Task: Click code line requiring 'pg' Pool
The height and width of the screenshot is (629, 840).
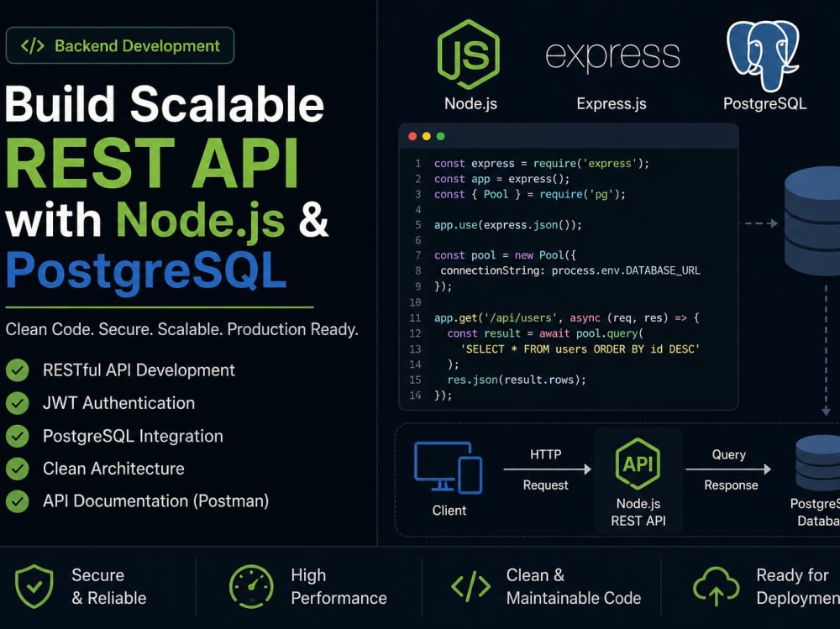Action: pos(530,195)
